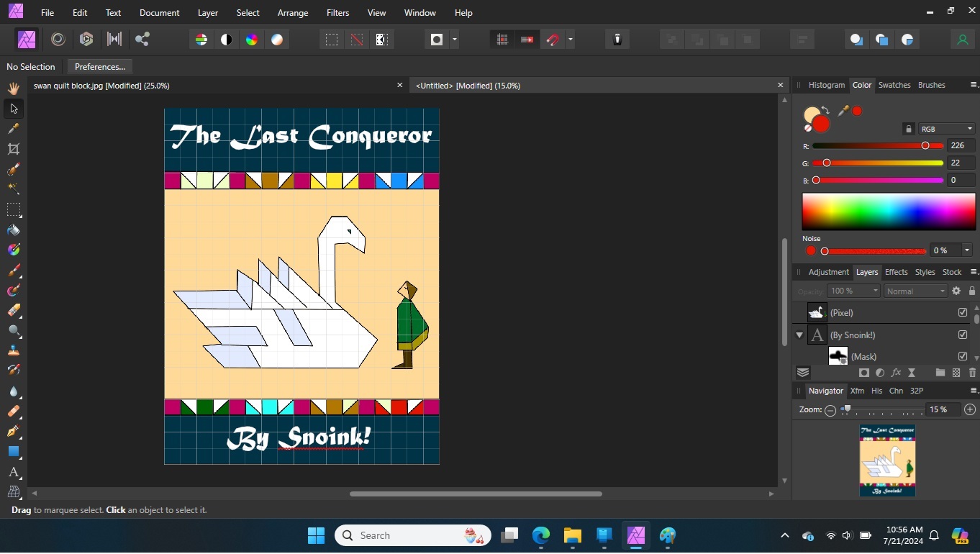Open the account sign-in button
Viewport: 980px width, 554px height.
pos(963,40)
